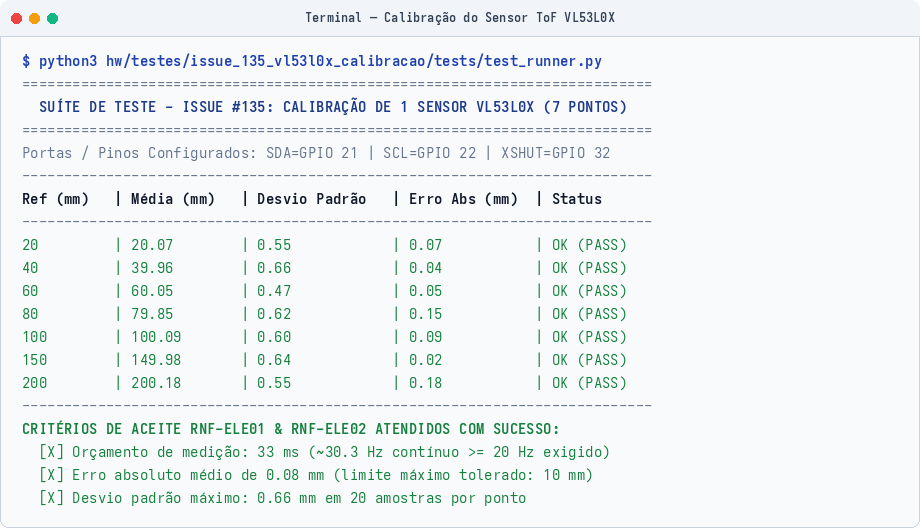Click the absolute error 0.09

425,337
